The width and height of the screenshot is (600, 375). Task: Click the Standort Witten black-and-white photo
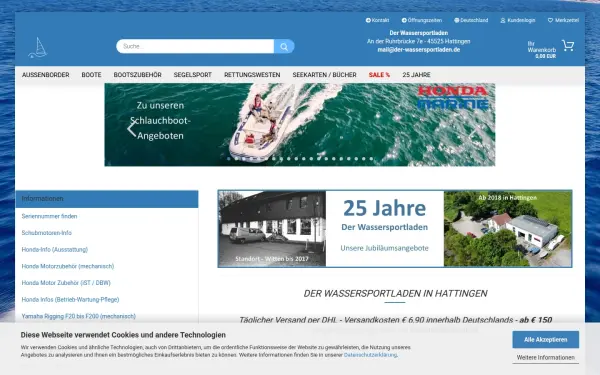(272, 228)
